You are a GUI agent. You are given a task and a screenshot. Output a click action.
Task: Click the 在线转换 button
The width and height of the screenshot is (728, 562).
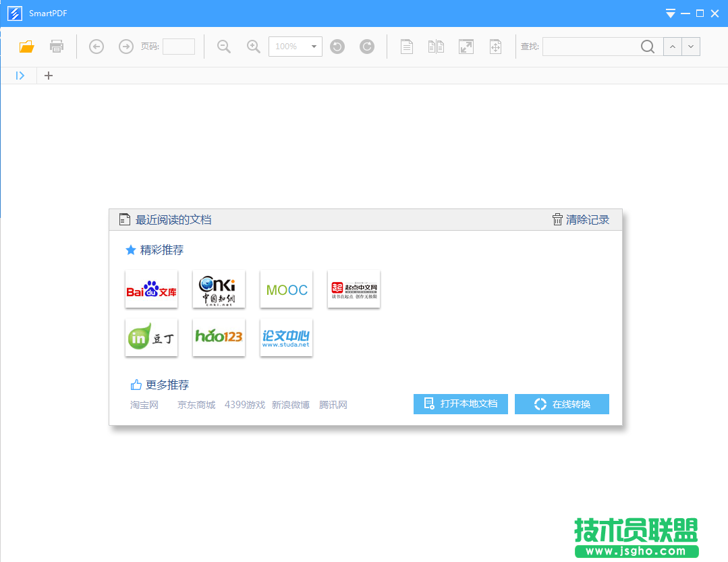click(x=562, y=403)
